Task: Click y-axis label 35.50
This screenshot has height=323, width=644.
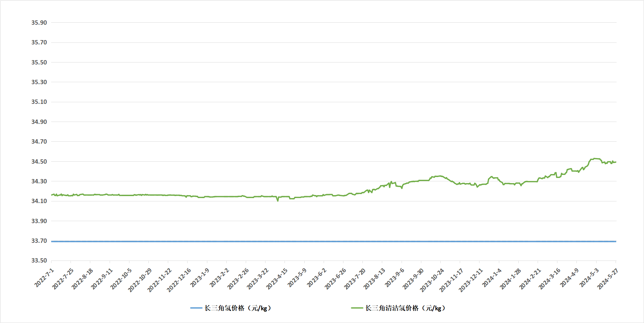Action: (x=39, y=62)
